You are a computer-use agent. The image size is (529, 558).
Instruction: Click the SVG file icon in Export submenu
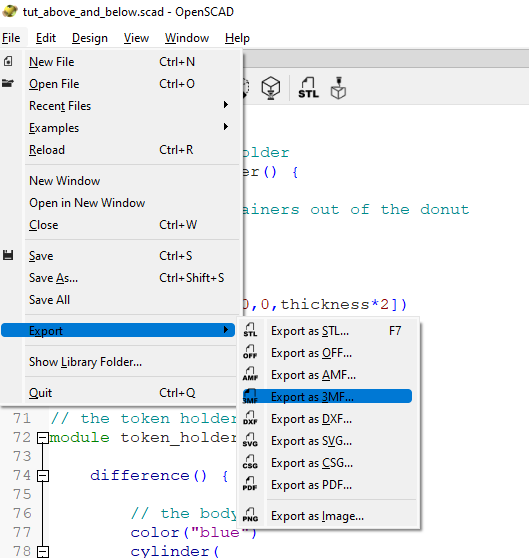250,441
